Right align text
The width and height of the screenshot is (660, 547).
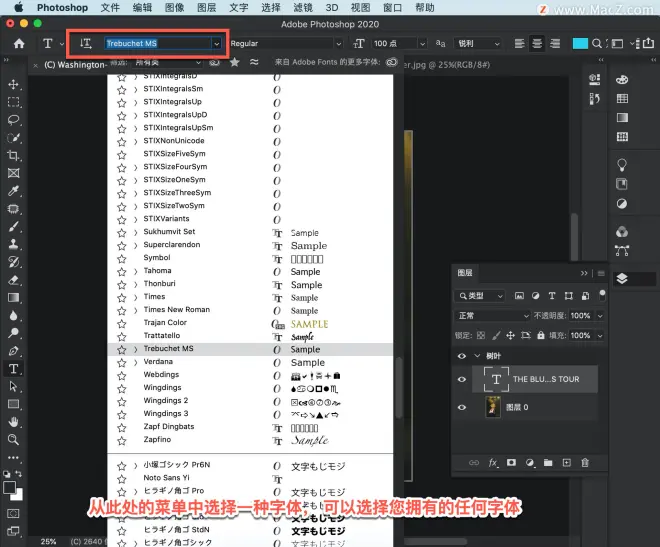(x=555, y=43)
